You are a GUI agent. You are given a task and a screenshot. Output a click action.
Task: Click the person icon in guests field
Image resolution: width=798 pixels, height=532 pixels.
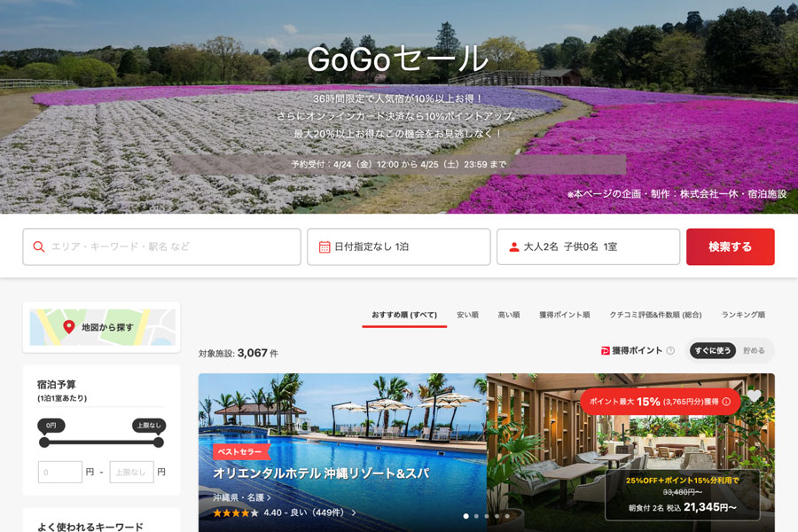(513, 247)
